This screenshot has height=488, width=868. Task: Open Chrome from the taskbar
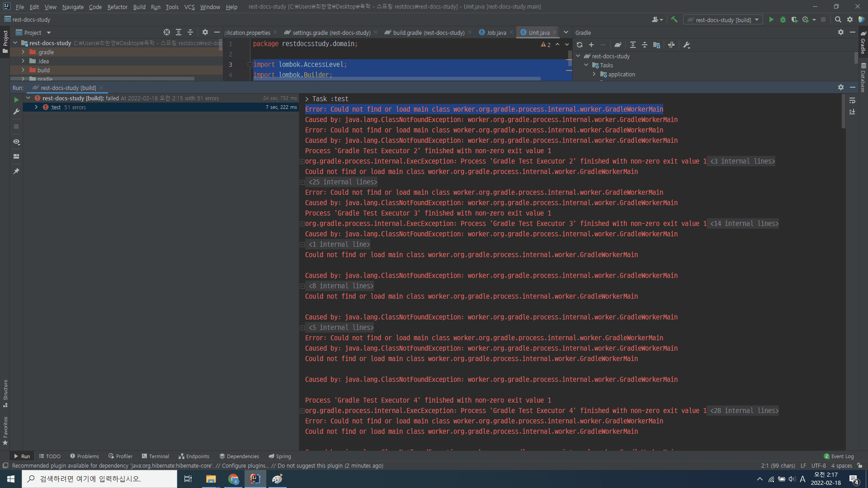(233, 479)
